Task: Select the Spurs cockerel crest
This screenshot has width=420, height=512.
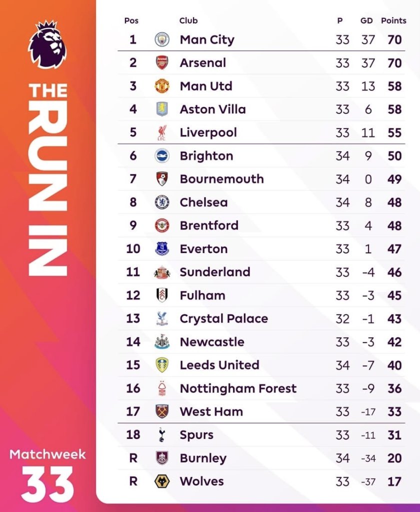Action: (161, 435)
